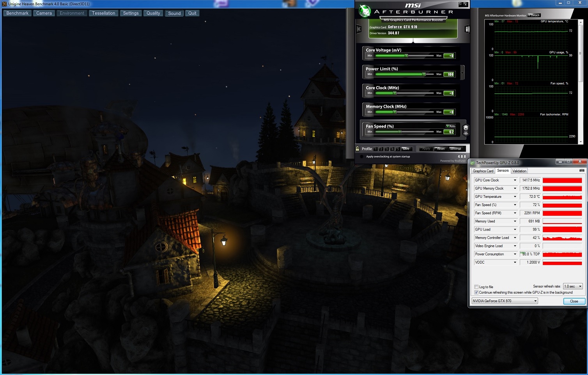588x375 pixels.
Task: Open the Benchmark menu in Heaven
Action: click(x=18, y=13)
